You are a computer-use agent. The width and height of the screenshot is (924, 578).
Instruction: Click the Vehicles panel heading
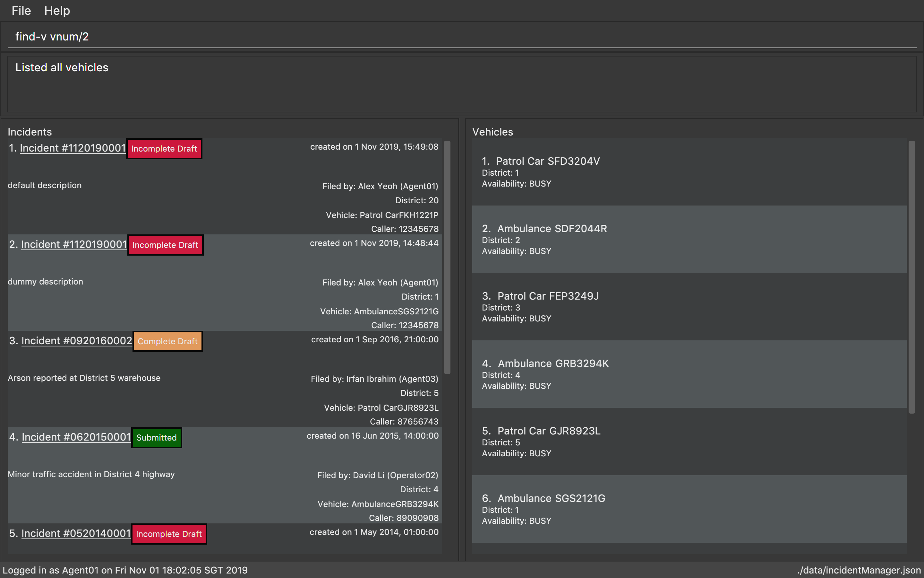click(x=492, y=132)
